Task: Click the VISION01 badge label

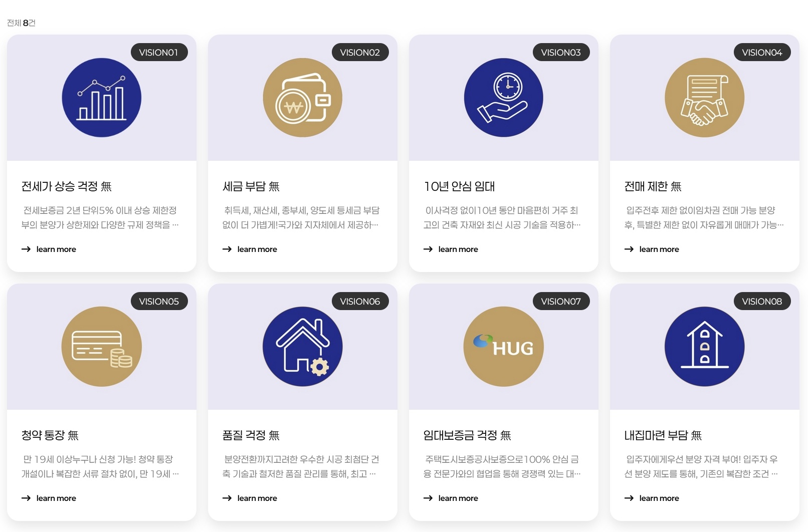Action: tap(159, 52)
